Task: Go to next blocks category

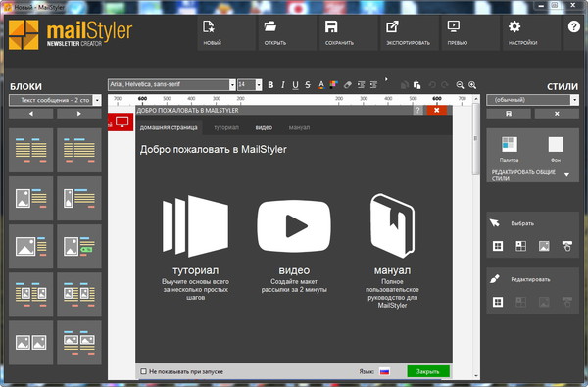Action: (79, 114)
